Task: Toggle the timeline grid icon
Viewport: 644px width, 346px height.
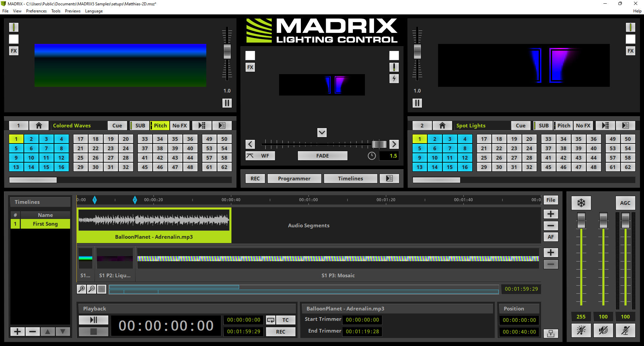Action: pyautogui.click(x=102, y=289)
